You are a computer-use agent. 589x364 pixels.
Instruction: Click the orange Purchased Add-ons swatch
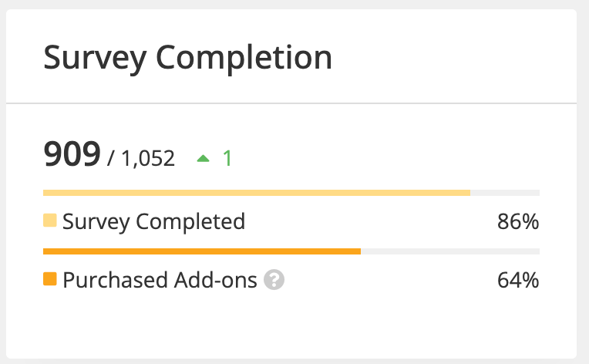tap(50, 280)
